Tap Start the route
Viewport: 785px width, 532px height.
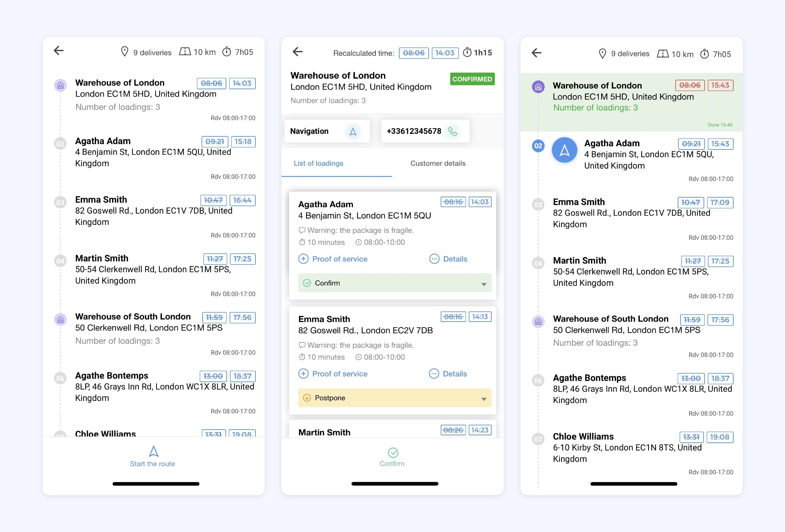pos(152,457)
